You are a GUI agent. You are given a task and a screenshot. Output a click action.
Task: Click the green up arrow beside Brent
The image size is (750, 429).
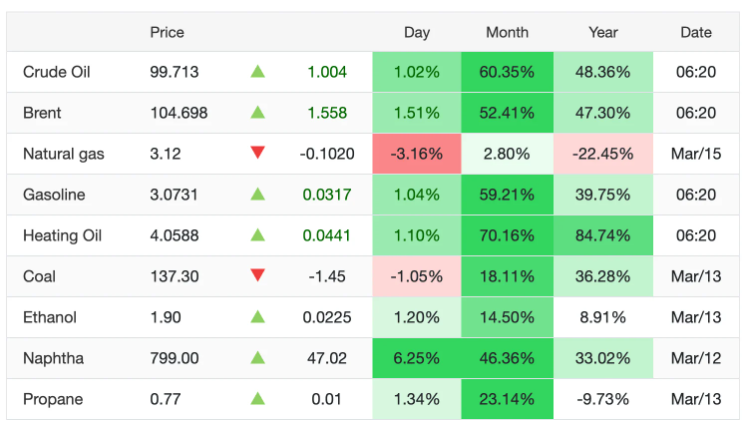coord(258,113)
